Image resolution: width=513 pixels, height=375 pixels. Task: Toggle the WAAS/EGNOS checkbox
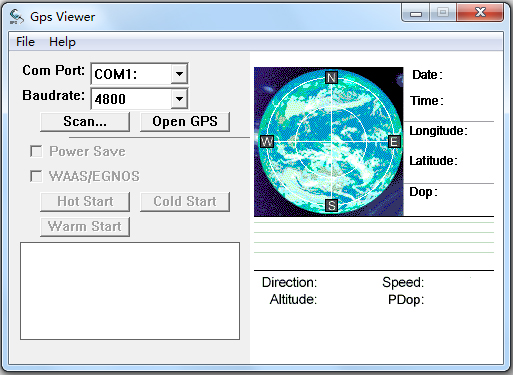36,176
